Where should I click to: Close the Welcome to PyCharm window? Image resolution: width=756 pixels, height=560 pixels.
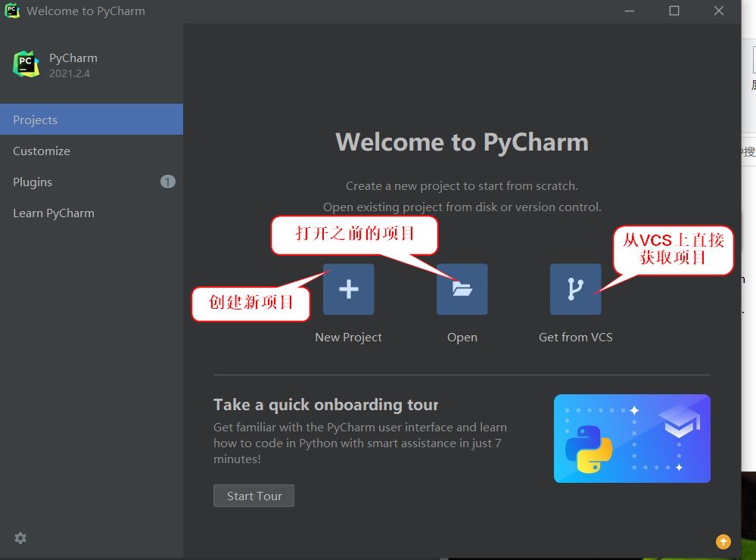click(718, 11)
